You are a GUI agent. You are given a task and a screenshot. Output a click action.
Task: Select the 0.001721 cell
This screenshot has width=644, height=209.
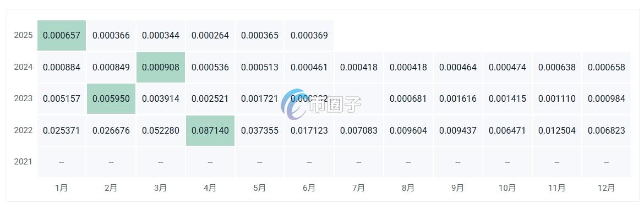[260, 98]
